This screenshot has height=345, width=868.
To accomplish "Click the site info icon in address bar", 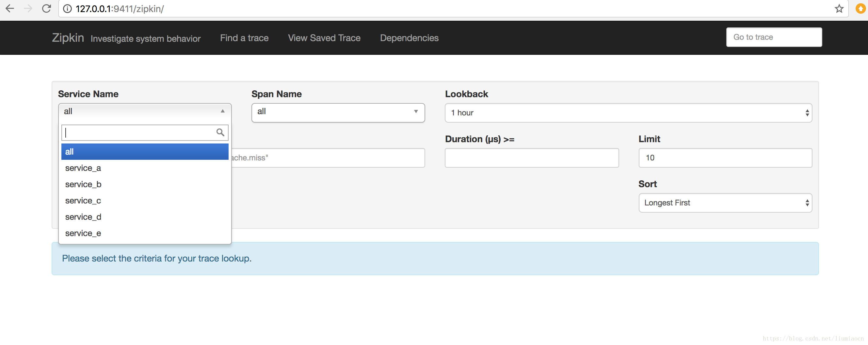I will point(67,9).
